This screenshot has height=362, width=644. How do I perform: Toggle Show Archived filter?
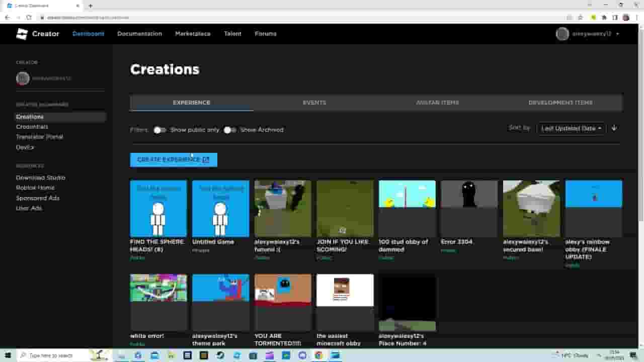(x=230, y=130)
